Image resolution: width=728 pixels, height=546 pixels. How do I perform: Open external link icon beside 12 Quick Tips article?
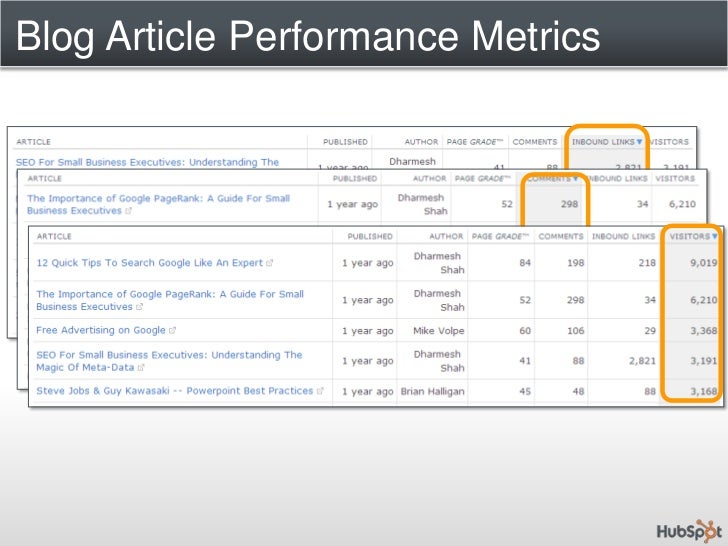[x=269, y=263]
